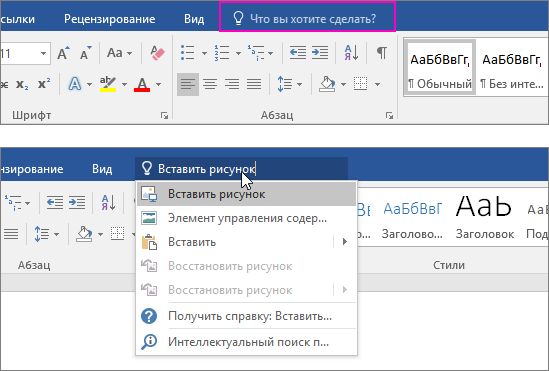Image resolution: width=549 pixels, height=371 pixels.
Task: Select 'Получить справку: Вставить...' entry
Action: [x=247, y=316]
